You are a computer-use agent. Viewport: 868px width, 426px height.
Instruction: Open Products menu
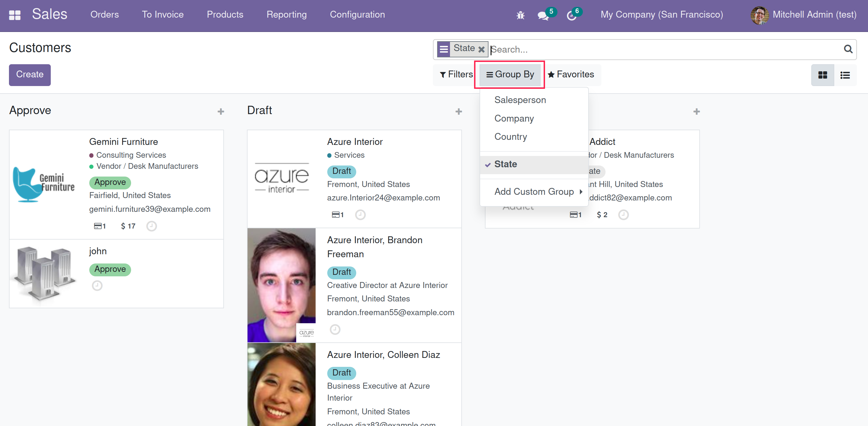225,15
